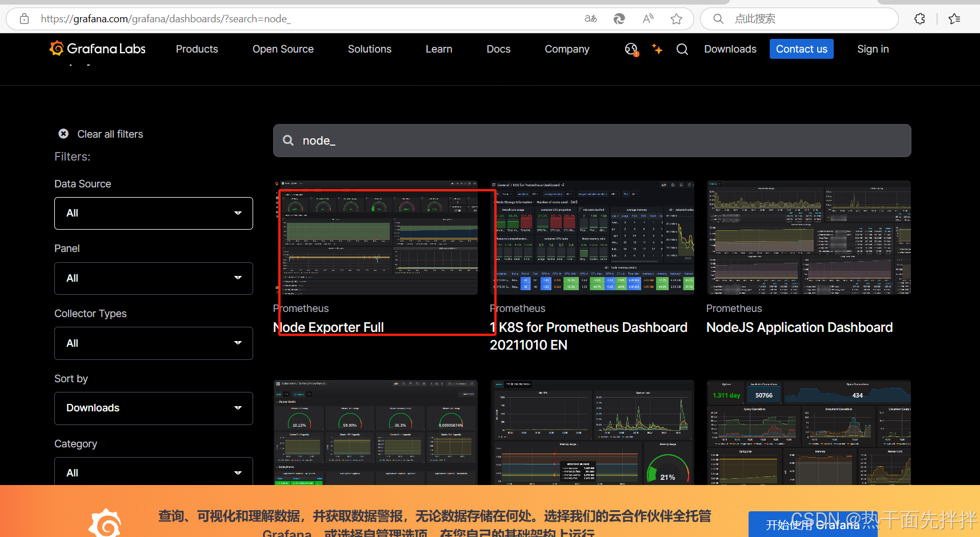Open the 1 K8S for Prometheus Dashboard title
This screenshot has width=980, height=537.
point(589,336)
